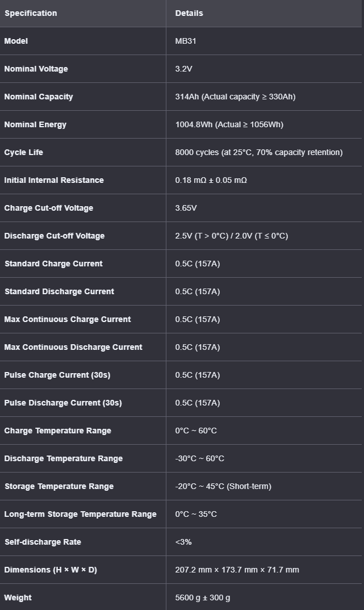
Task: Click the Standard Charge Current label
Action: (54, 264)
